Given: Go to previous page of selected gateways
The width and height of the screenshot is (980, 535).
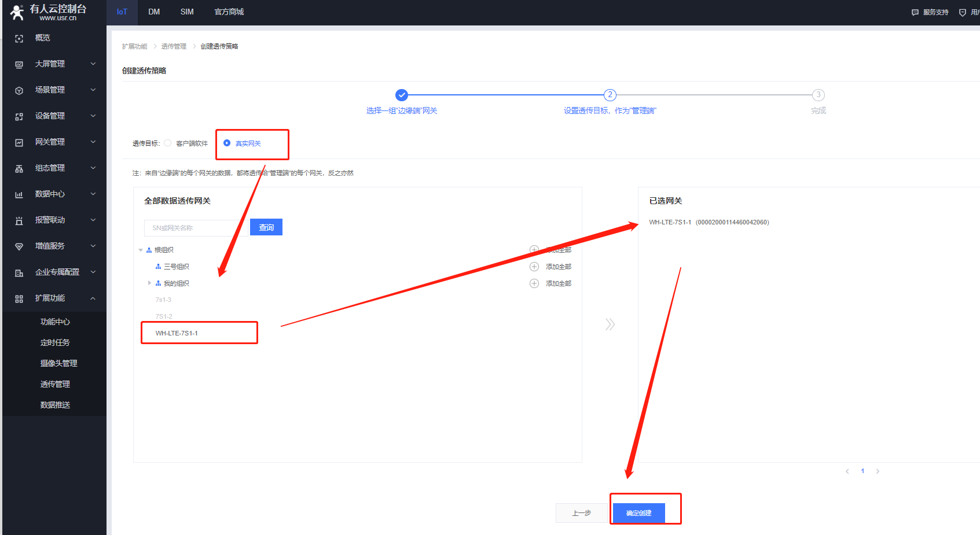Looking at the screenshot, I should (847, 471).
